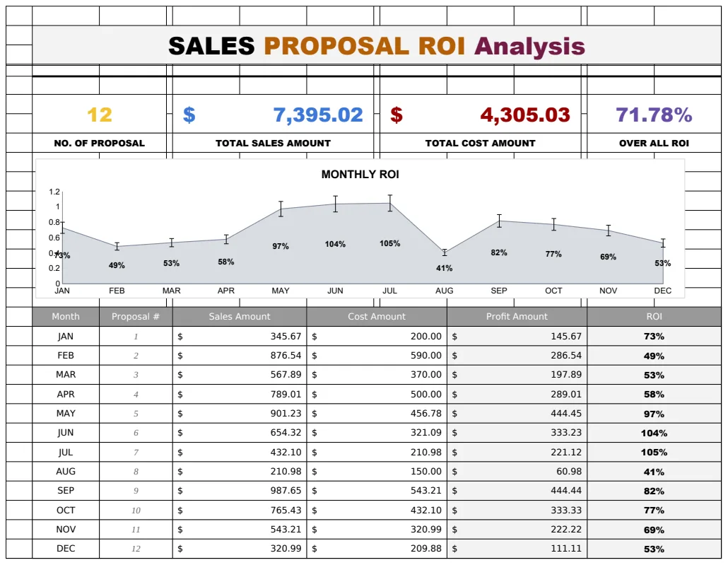The height and width of the screenshot is (565, 728).
Task: Select the Profit Amount column header
Action: coord(517,316)
